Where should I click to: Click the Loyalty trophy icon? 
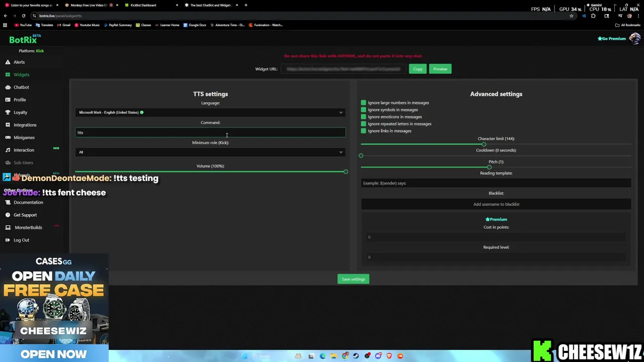click(x=8, y=113)
